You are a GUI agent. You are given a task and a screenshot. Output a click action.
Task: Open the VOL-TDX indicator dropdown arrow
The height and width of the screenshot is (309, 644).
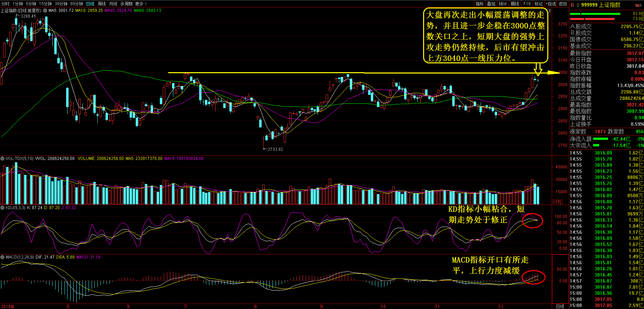pyautogui.click(x=2, y=159)
